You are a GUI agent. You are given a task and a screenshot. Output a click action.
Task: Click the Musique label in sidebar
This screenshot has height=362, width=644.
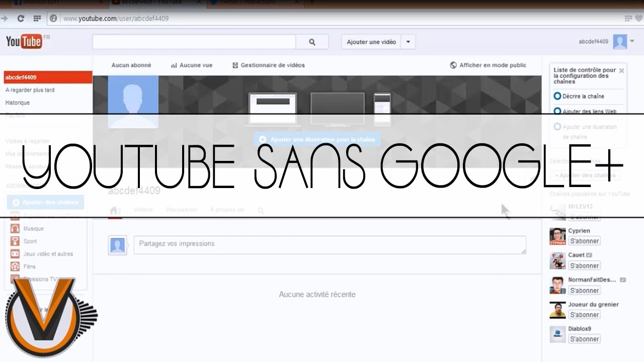coord(34,229)
